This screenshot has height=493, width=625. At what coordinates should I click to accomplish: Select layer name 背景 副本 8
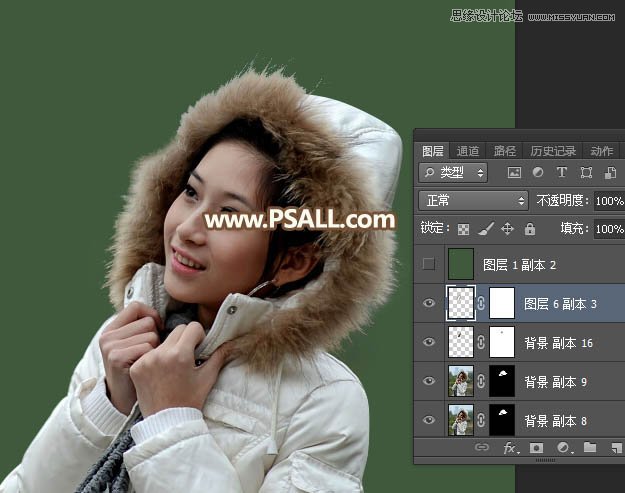556,421
